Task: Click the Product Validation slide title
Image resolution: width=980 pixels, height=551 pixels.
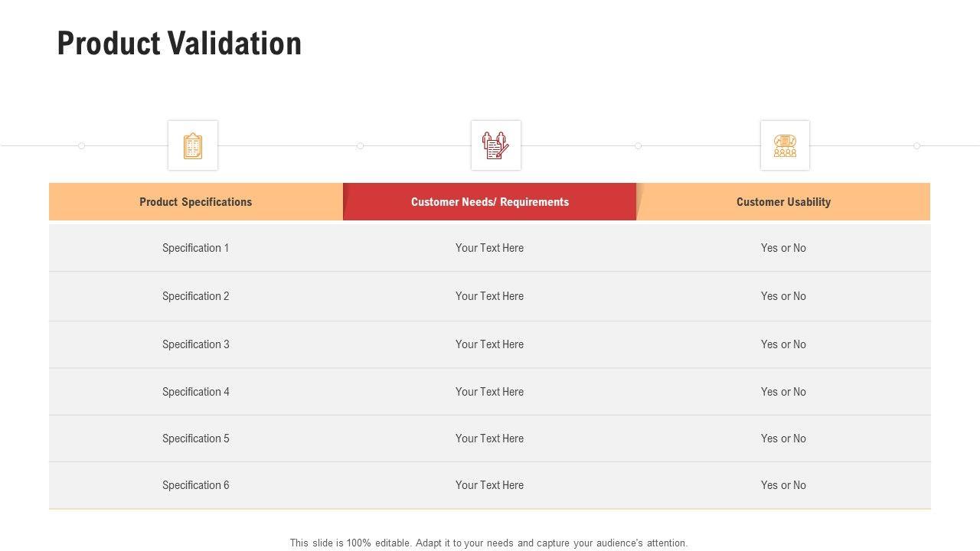Action: (179, 44)
